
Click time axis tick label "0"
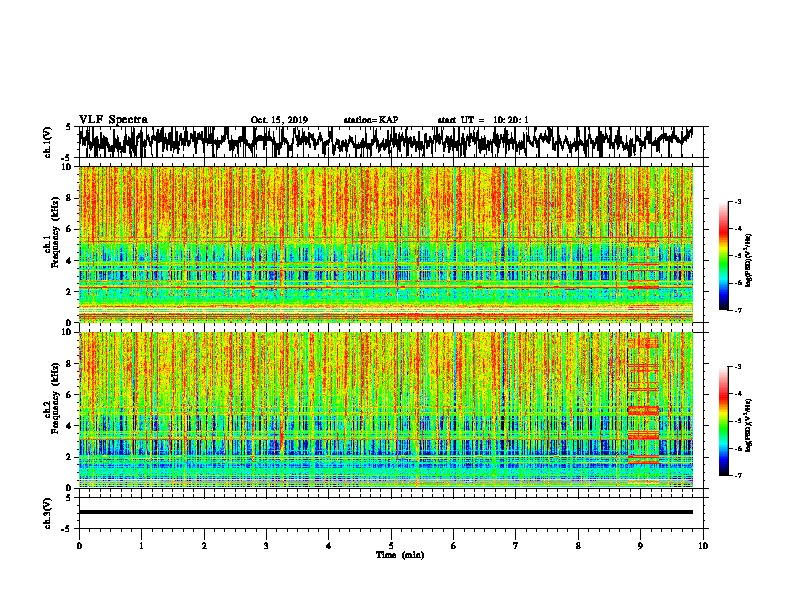click(x=79, y=546)
